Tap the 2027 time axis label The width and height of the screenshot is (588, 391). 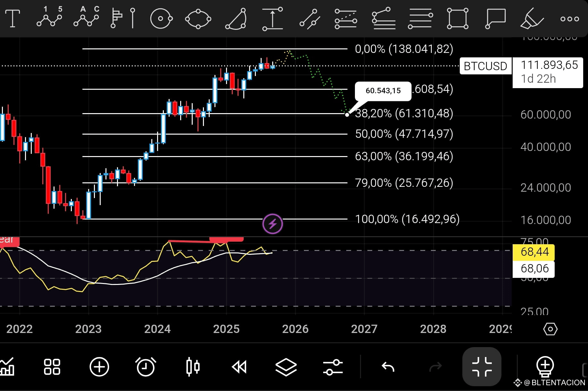(364, 329)
